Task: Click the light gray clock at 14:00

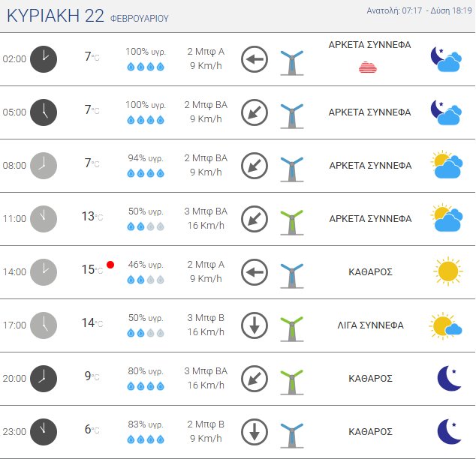Action: point(44,271)
